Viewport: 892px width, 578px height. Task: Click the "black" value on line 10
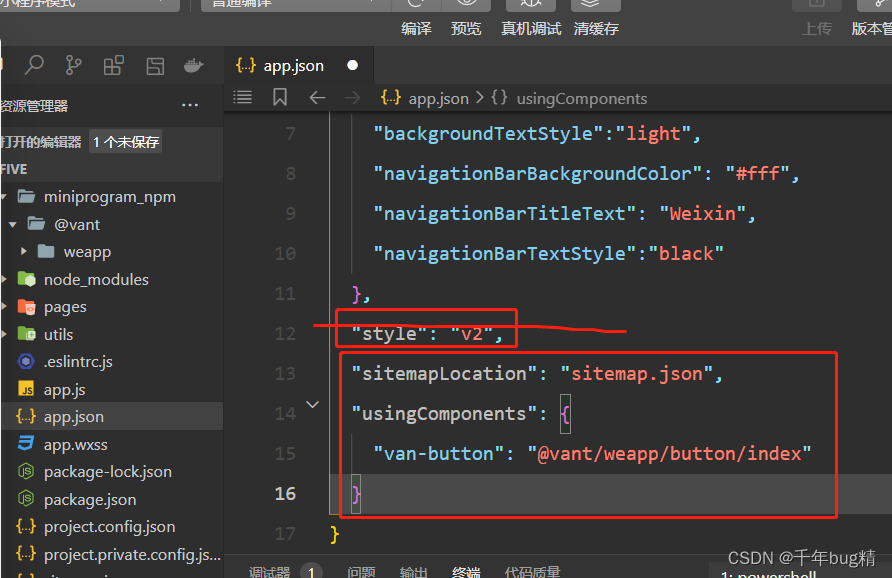point(686,253)
